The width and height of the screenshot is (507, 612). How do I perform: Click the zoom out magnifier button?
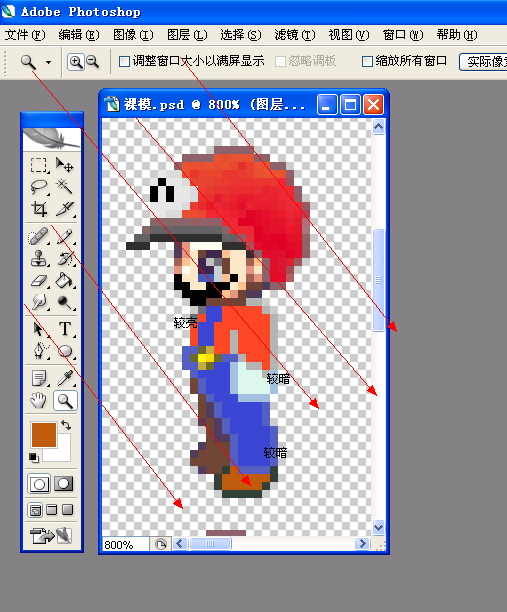[93, 62]
